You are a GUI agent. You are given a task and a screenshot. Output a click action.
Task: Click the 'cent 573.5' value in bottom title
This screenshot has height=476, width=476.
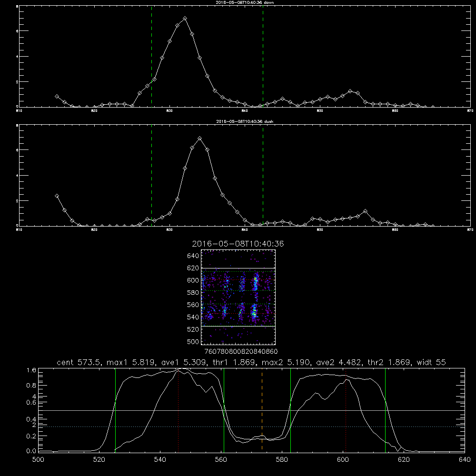tap(79, 362)
